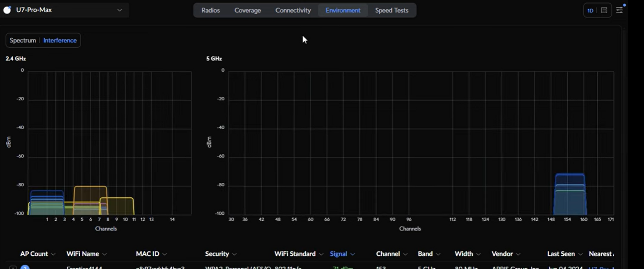Click the calendar date range icon
This screenshot has width=644, height=269.
coord(604,10)
